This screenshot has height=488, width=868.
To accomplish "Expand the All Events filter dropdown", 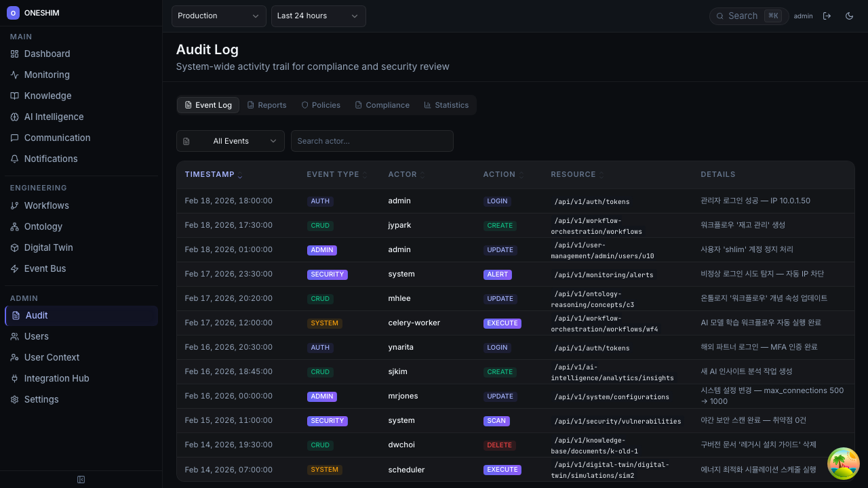I will (x=231, y=141).
